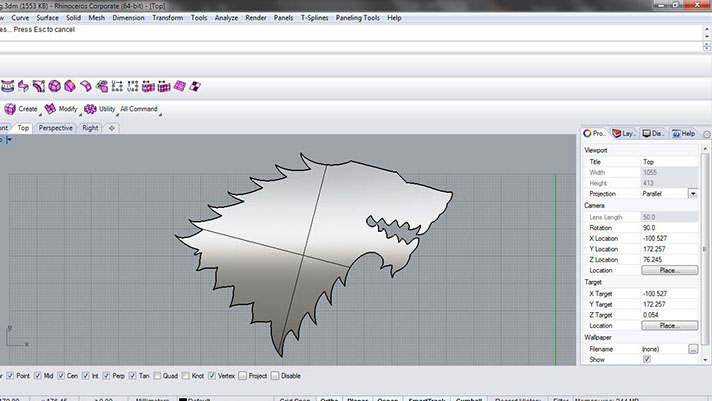Click the dotted point grid icon

pyautogui.click(x=133, y=86)
